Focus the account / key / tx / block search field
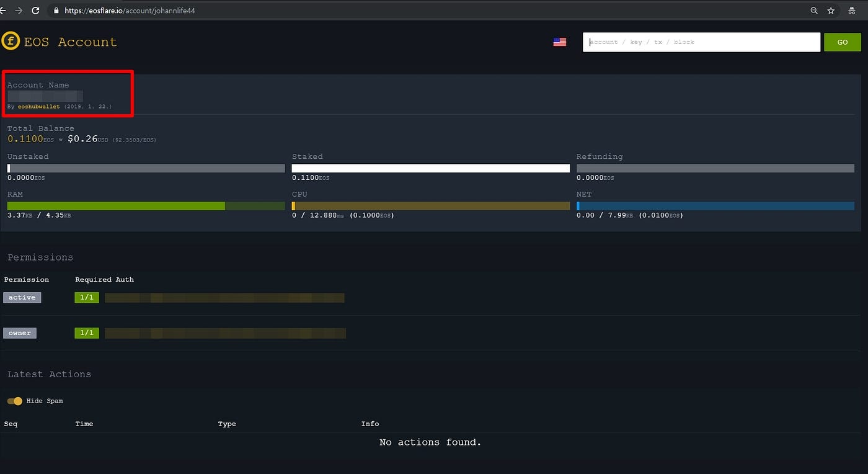Viewport: 868px width, 474px height. 701,42
